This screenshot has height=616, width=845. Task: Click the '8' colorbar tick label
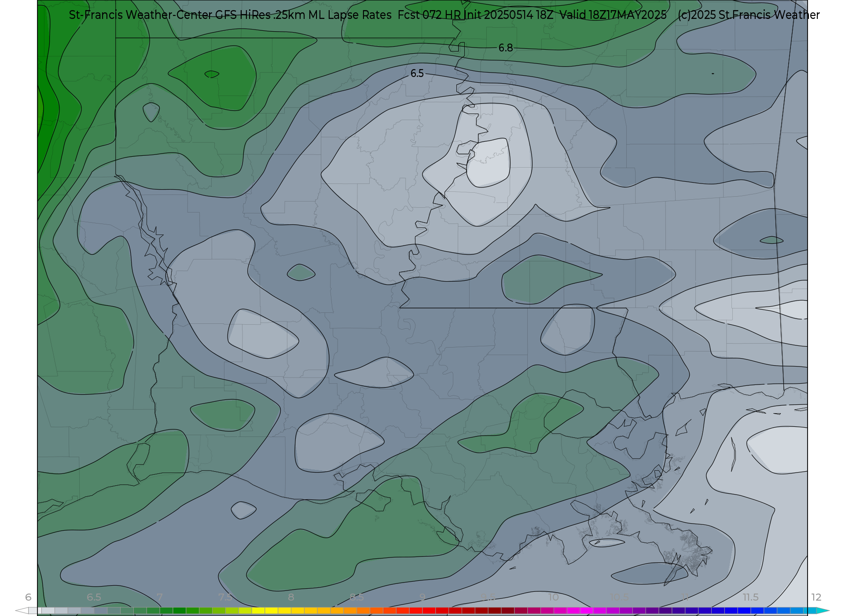[x=291, y=597]
